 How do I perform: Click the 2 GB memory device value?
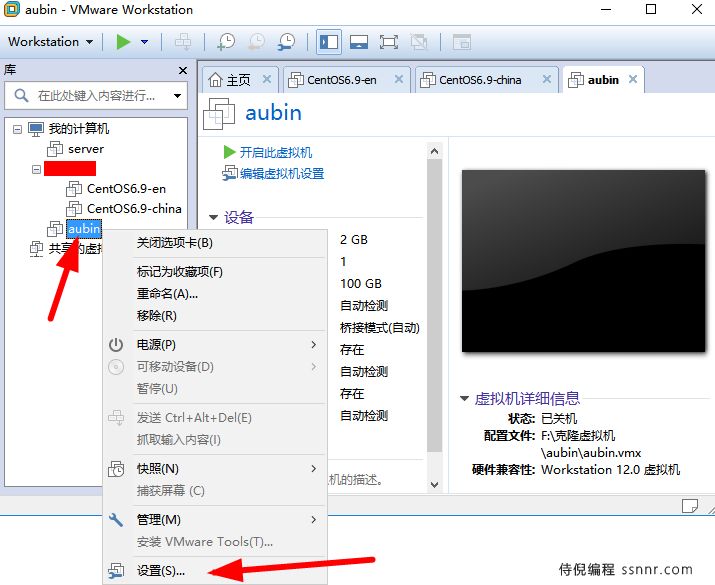tap(354, 240)
